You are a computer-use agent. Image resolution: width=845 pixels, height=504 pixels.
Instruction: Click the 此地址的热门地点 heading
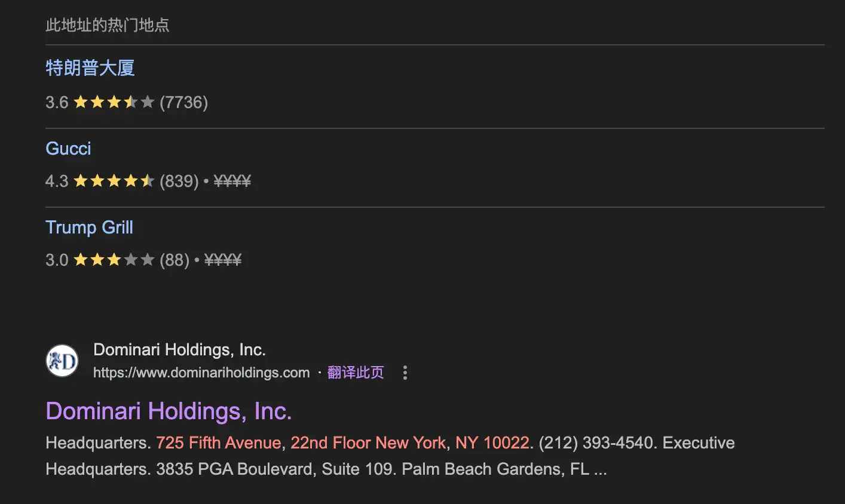click(108, 25)
